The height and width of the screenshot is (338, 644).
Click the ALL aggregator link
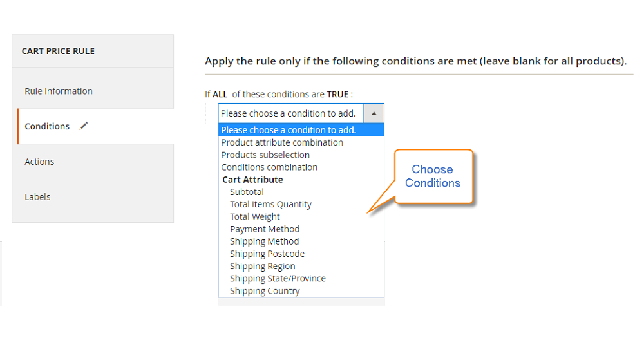coord(220,94)
